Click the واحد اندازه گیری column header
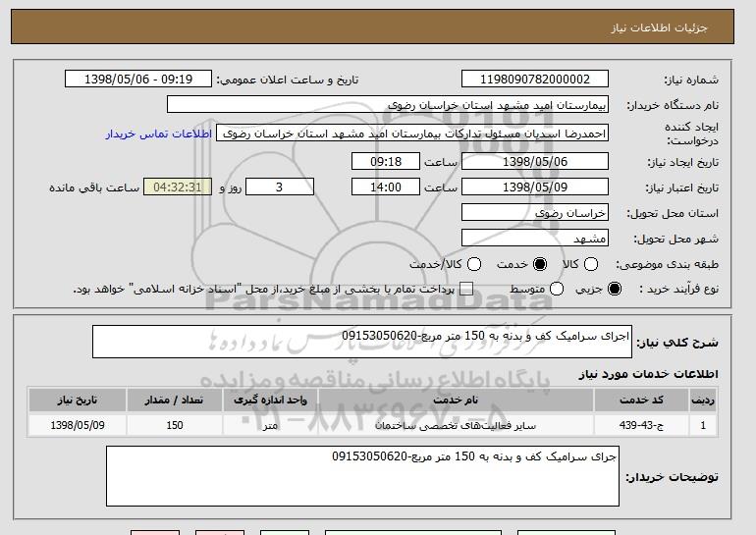The height and width of the screenshot is (535, 756). pyautogui.click(x=270, y=401)
